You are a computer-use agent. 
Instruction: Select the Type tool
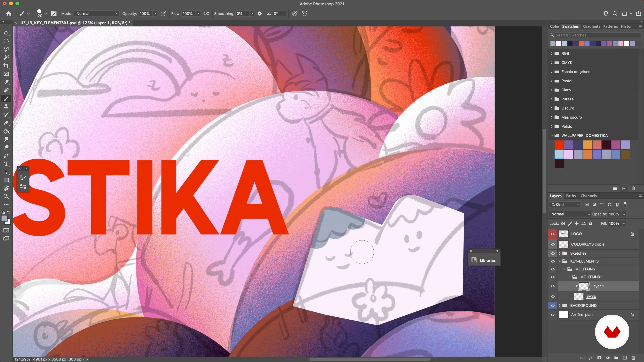point(6,164)
